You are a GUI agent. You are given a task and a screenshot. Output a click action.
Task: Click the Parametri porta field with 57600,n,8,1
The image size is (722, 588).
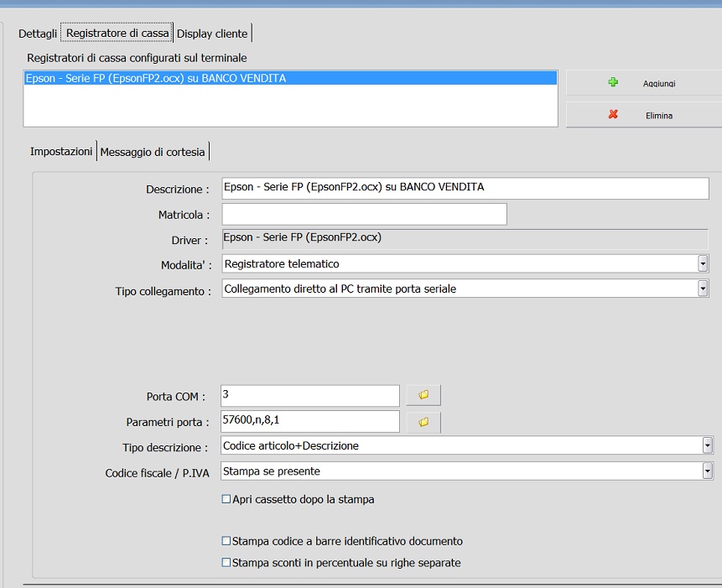coord(310,421)
